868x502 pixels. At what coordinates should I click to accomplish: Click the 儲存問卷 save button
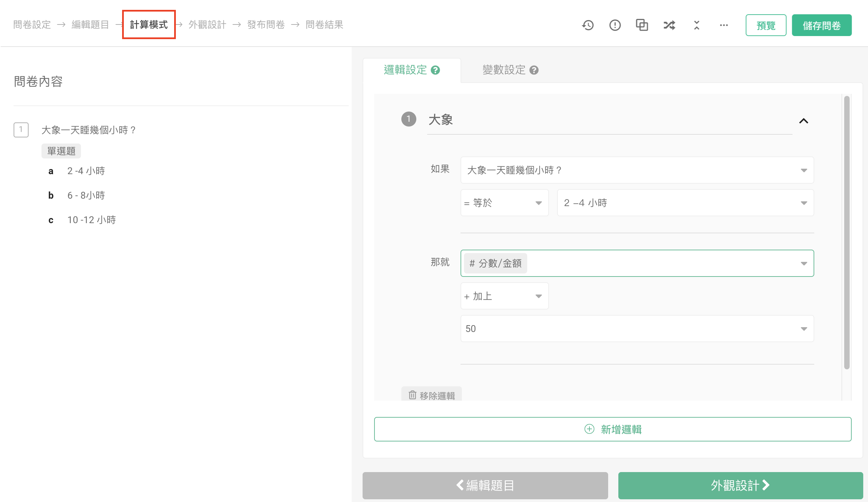pyautogui.click(x=821, y=25)
